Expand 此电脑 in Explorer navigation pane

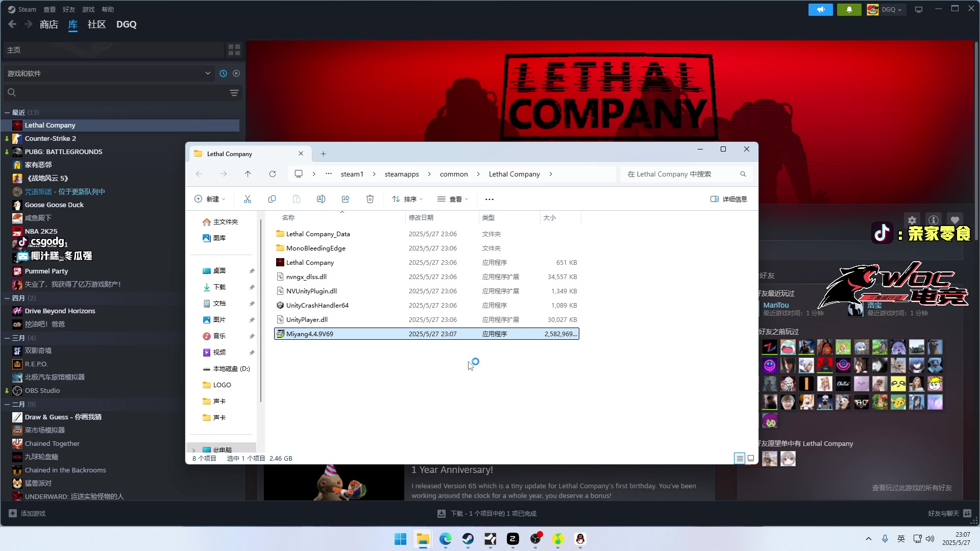pos(194,450)
